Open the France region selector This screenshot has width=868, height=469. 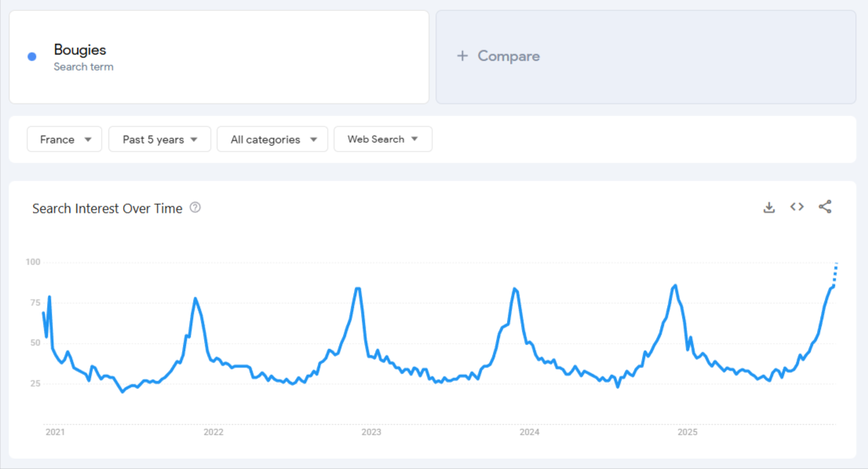tap(64, 139)
